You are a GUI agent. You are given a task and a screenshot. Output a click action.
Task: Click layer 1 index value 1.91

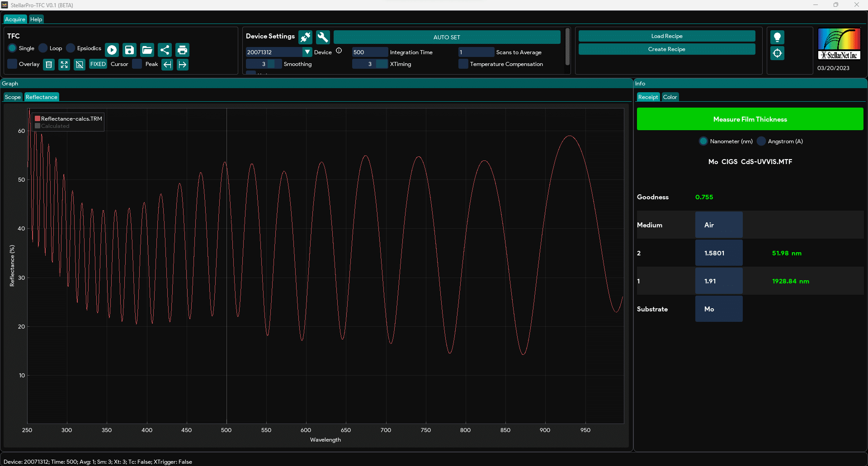point(719,281)
